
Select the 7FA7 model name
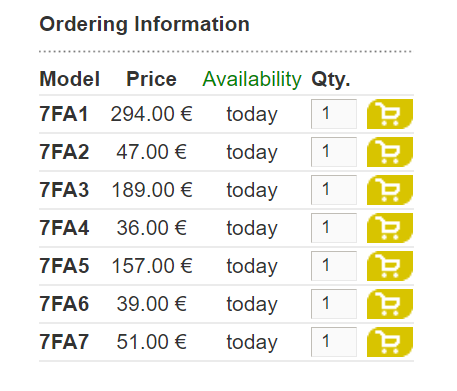click(x=64, y=342)
